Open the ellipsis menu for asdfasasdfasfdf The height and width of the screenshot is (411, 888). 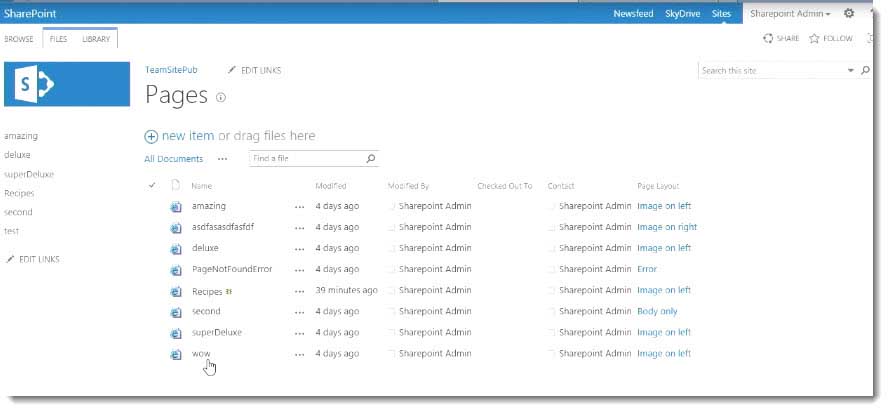pos(300,228)
